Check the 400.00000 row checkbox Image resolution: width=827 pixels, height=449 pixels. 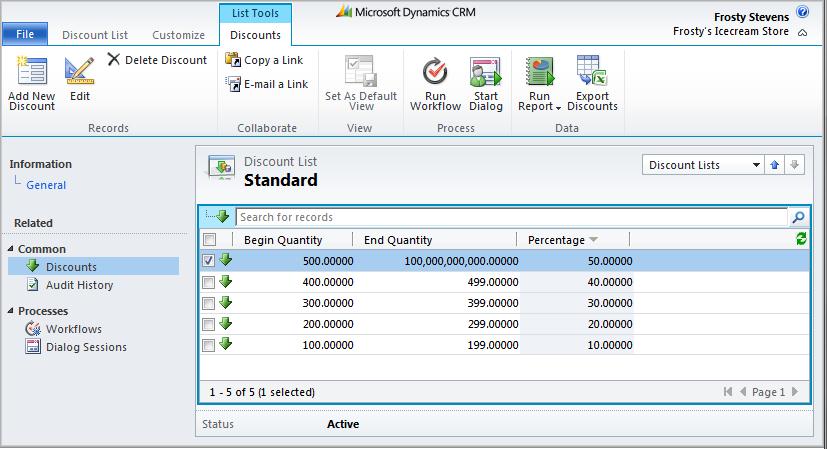[208, 282]
